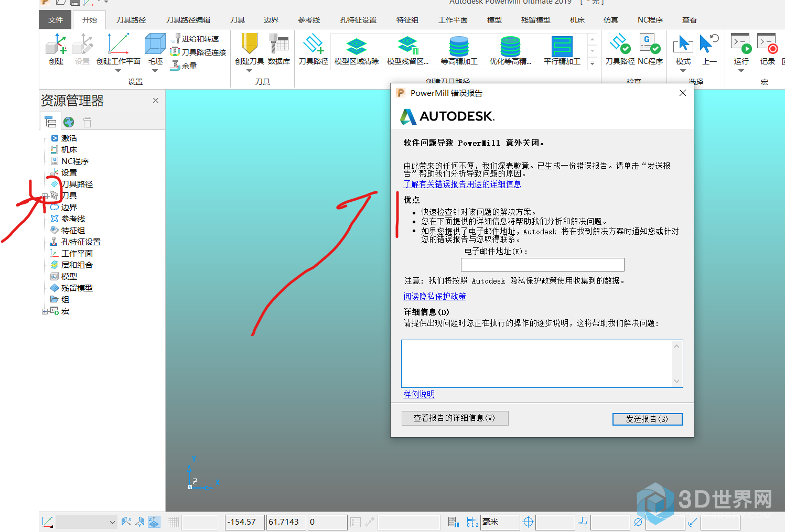The width and height of the screenshot is (785, 532).
Task: Close the PowerMill 错误报告 dialog
Action: (x=682, y=93)
